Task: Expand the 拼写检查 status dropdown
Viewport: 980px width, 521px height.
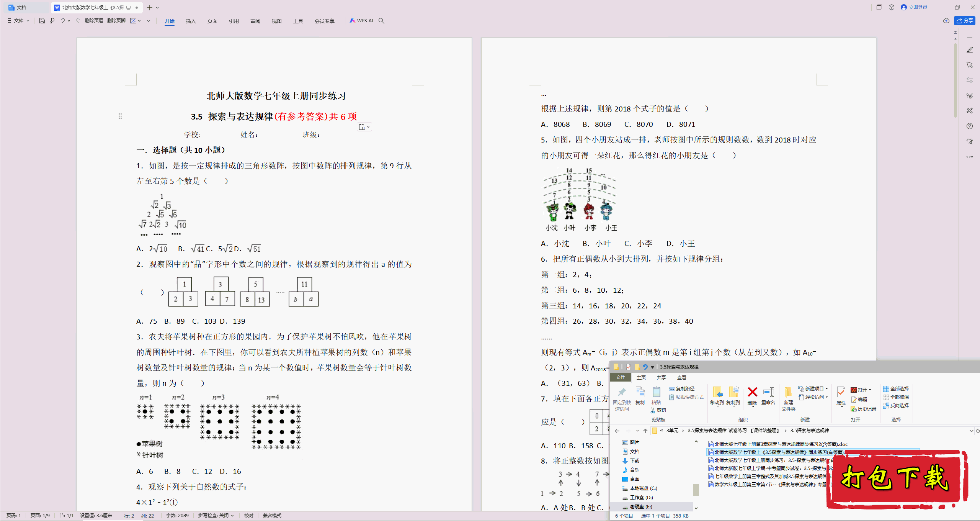Action: 232,516
